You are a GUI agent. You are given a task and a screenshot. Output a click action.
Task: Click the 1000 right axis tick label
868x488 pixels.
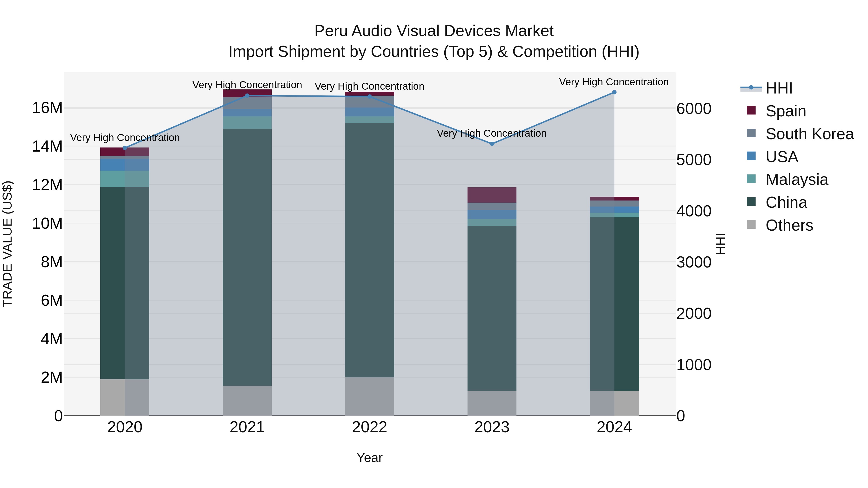[694, 365]
